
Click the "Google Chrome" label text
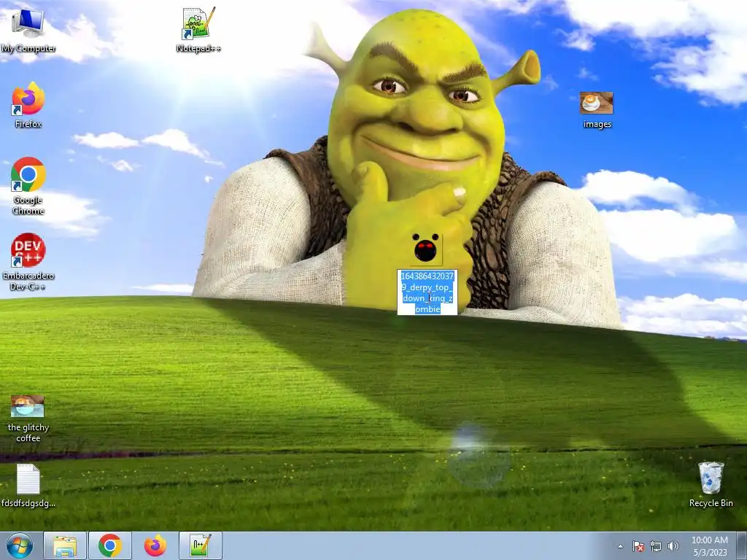[28, 205]
